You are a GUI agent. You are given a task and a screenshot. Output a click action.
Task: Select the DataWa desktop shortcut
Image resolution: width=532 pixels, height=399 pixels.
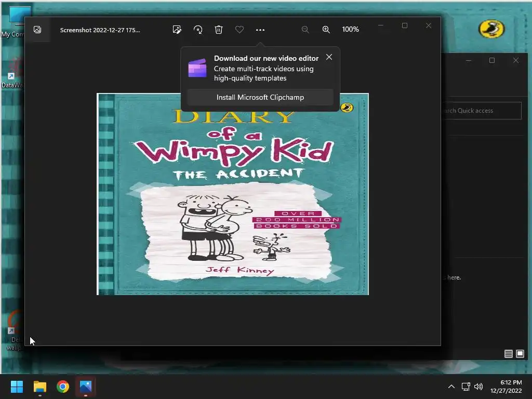[13, 73]
